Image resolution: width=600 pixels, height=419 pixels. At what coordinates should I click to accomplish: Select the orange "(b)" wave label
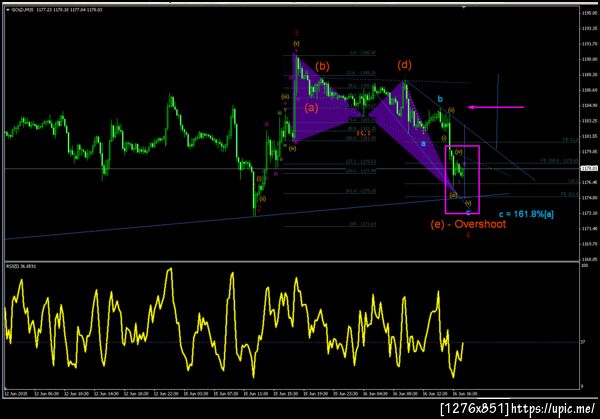click(x=322, y=66)
